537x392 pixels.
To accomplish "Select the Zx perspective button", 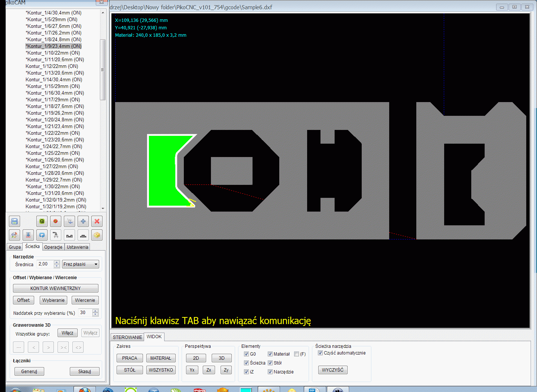I will pyautogui.click(x=209, y=370).
